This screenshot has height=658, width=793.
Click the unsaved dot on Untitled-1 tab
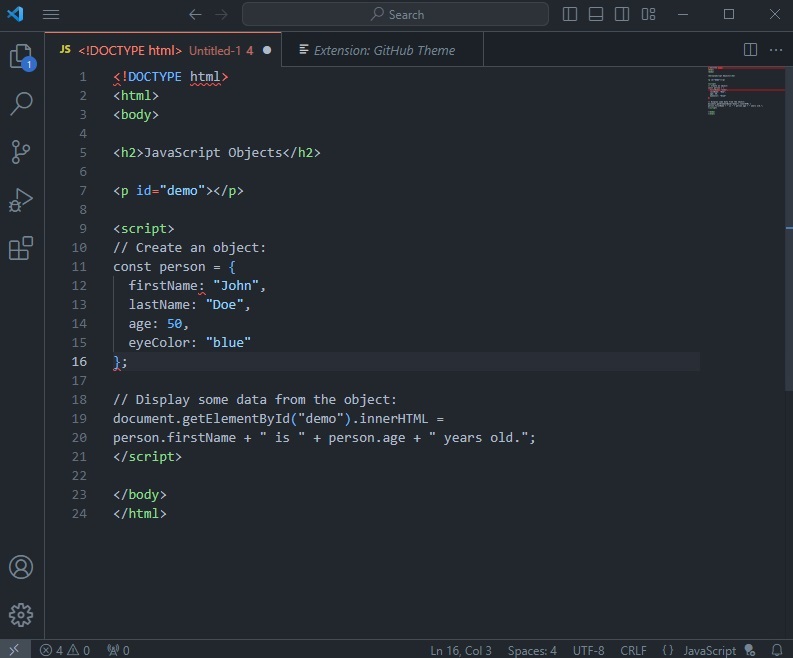tap(267, 50)
